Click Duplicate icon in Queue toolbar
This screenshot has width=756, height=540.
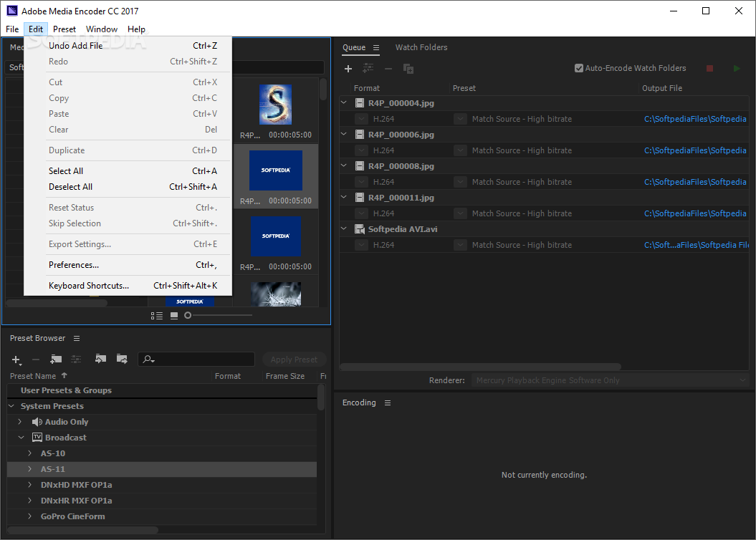click(408, 69)
